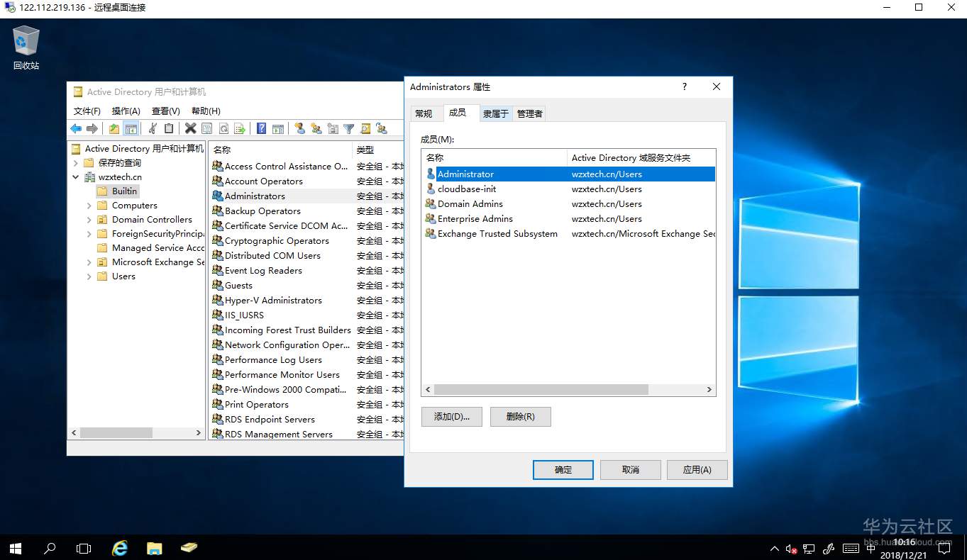The width and height of the screenshot is (967, 560).
Task: Expand the ForeignSecurityPrincipals tree node
Action: coord(89,234)
